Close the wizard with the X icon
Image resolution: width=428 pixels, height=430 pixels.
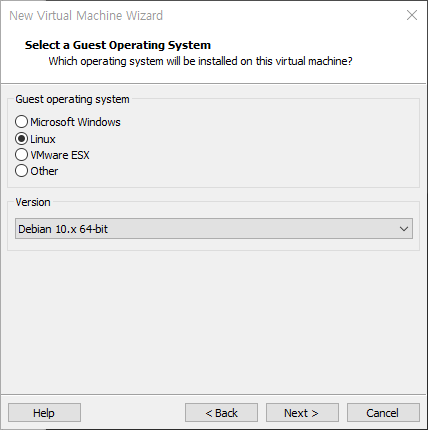pos(412,15)
